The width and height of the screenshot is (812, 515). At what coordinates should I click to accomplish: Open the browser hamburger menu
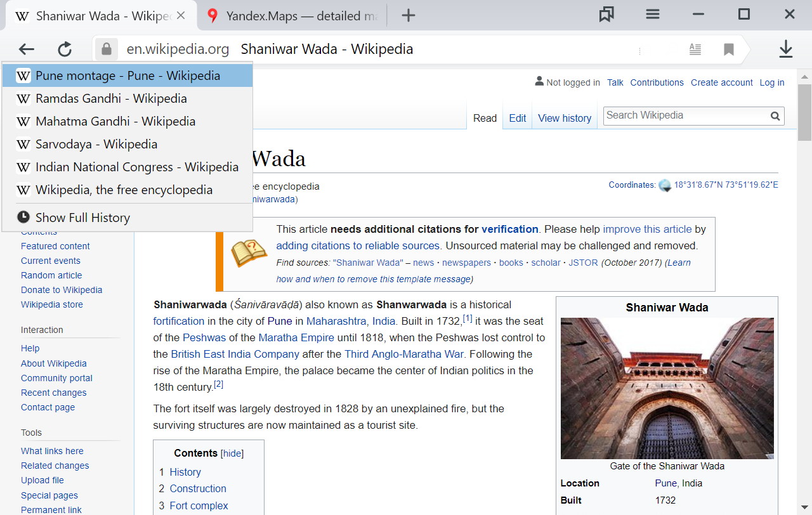pyautogui.click(x=653, y=14)
